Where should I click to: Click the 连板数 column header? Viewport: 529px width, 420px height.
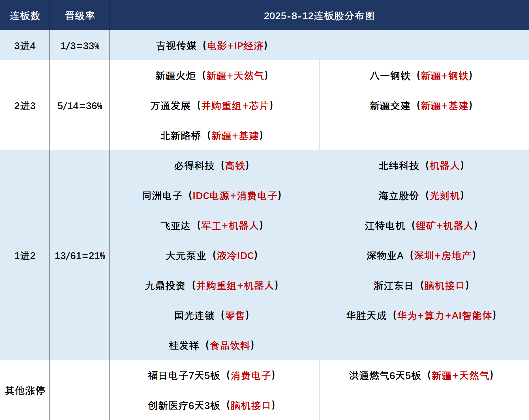[x=25, y=16]
